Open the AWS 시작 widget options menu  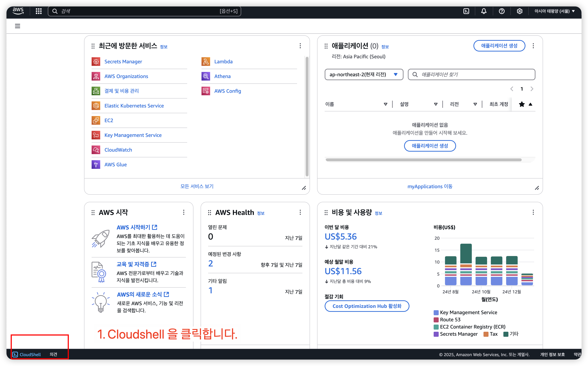click(x=184, y=212)
